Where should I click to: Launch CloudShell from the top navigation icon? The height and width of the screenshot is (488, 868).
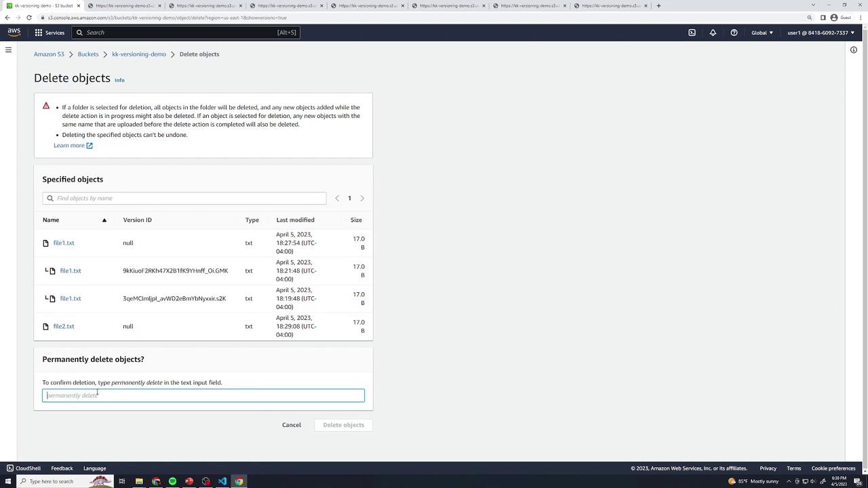[x=692, y=33]
